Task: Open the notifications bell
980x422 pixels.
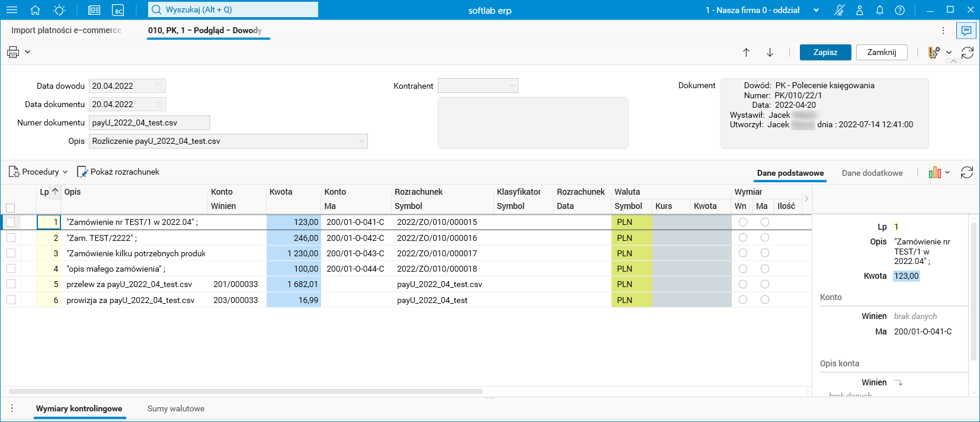Action: [880, 10]
